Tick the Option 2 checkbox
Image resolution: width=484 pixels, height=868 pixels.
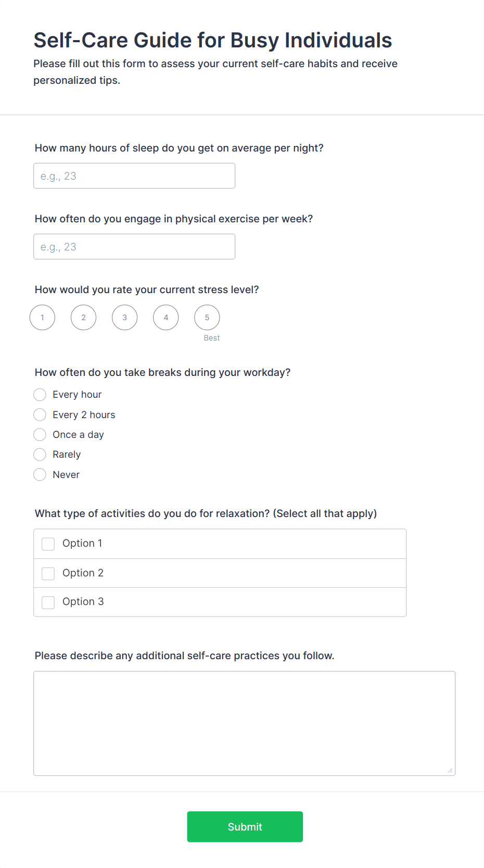click(48, 573)
